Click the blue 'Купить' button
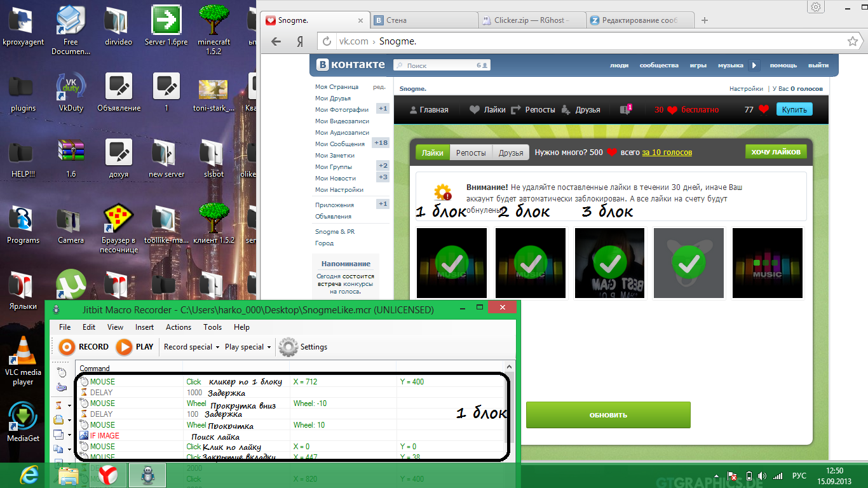868x488 pixels. coord(794,109)
